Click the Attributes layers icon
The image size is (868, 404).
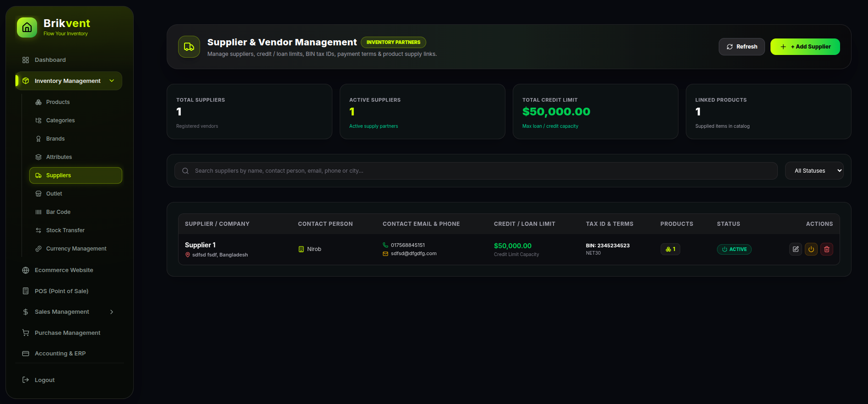38,157
